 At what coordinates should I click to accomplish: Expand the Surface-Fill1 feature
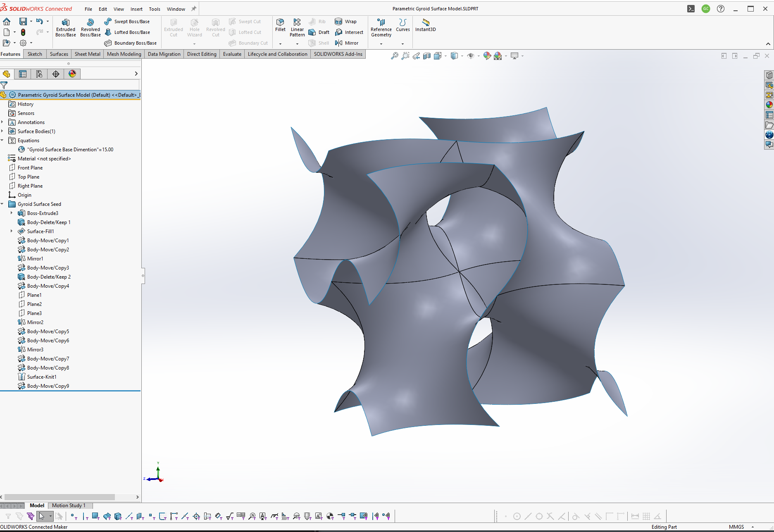pos(12,231)
